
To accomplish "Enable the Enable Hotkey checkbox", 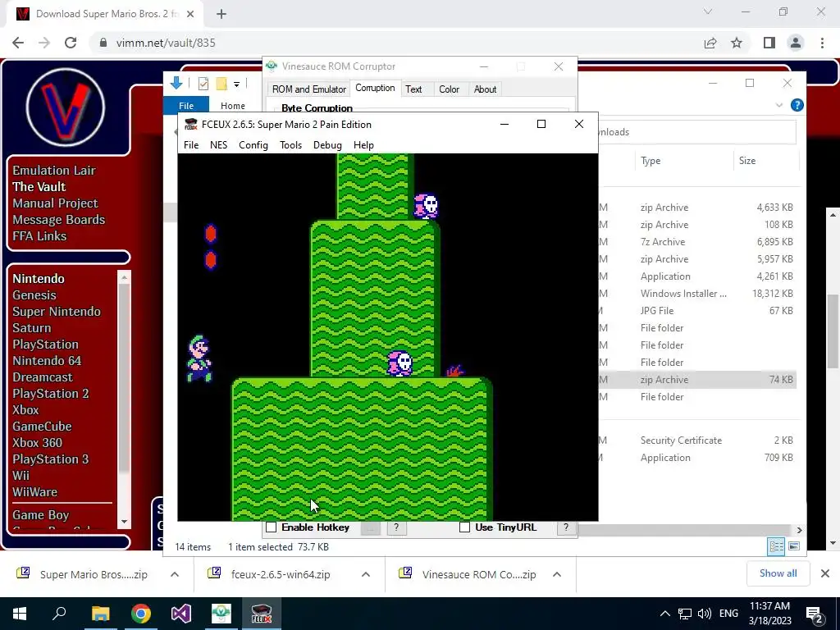I will (272, 527).
